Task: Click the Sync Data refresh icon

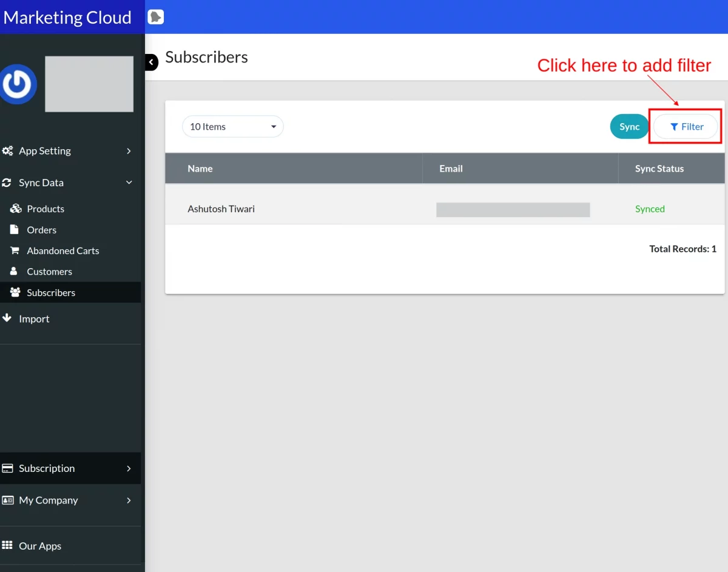Action: (7, 183)
